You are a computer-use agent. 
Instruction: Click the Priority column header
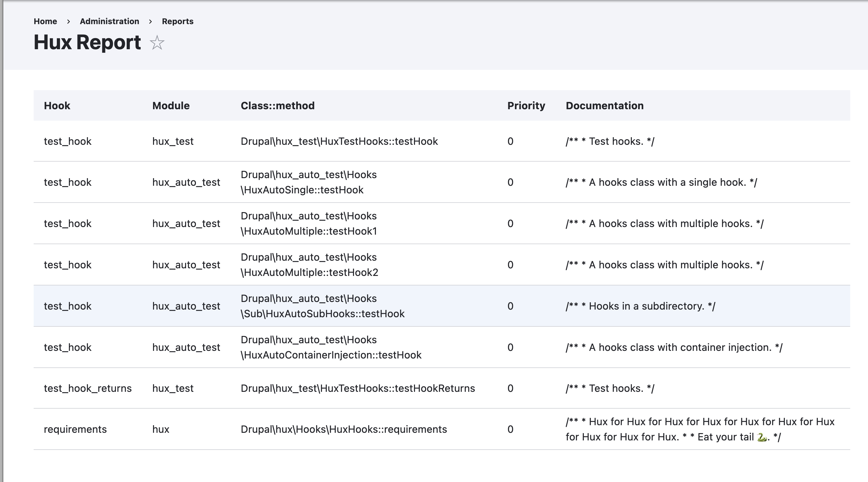tap(526, 105)
